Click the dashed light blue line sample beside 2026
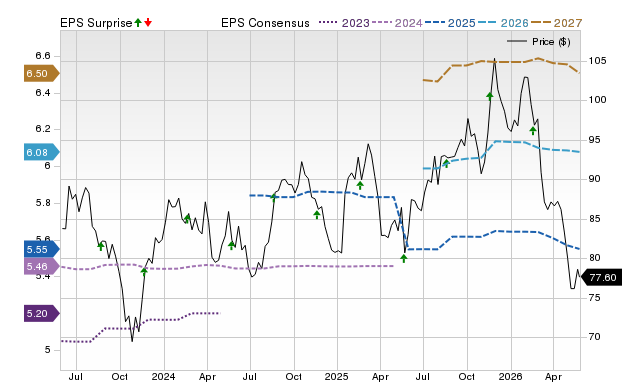The width and height of the screenshot is (640, 382). pyautogui.click(x=487, y=23)
